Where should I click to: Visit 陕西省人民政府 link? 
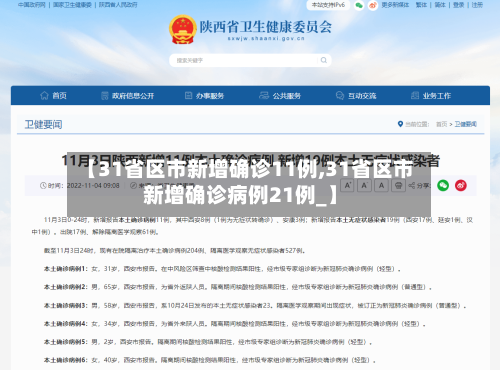[118, 5]
